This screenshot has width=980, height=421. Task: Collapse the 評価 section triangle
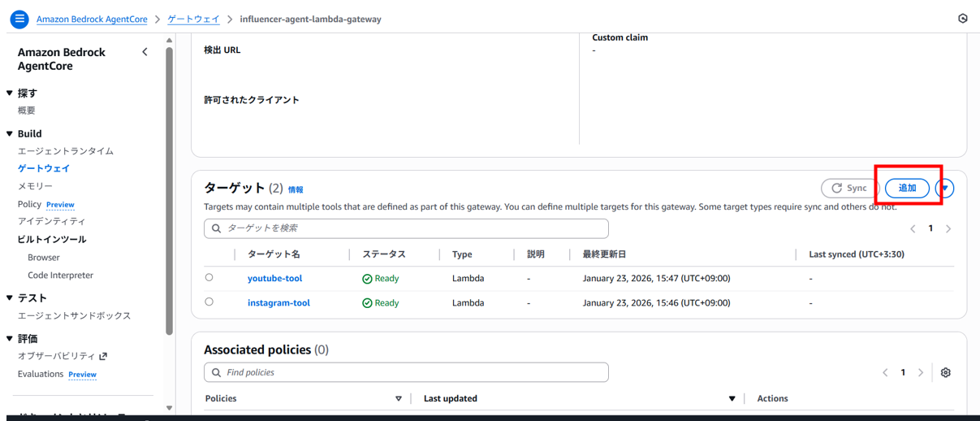click(10, 339)
